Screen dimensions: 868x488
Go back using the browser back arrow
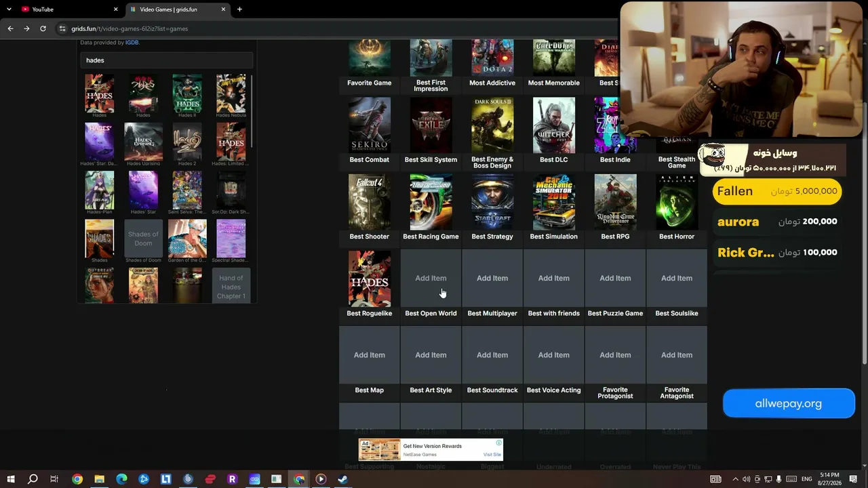10,28
